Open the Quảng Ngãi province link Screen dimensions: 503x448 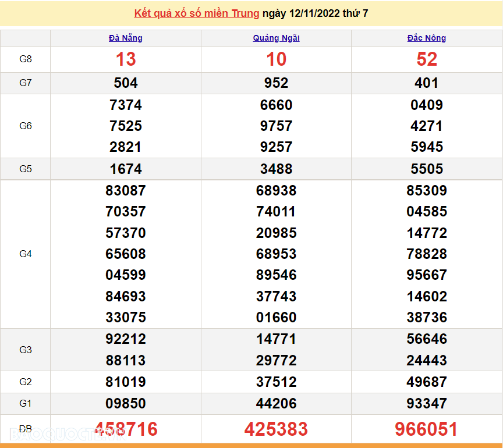pyautogui.click(x=276, y=38)
